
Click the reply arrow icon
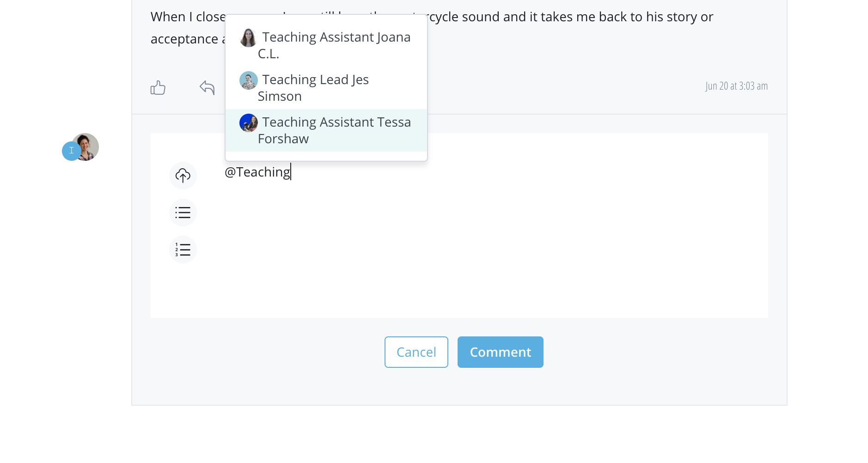(x=207, y=87)
